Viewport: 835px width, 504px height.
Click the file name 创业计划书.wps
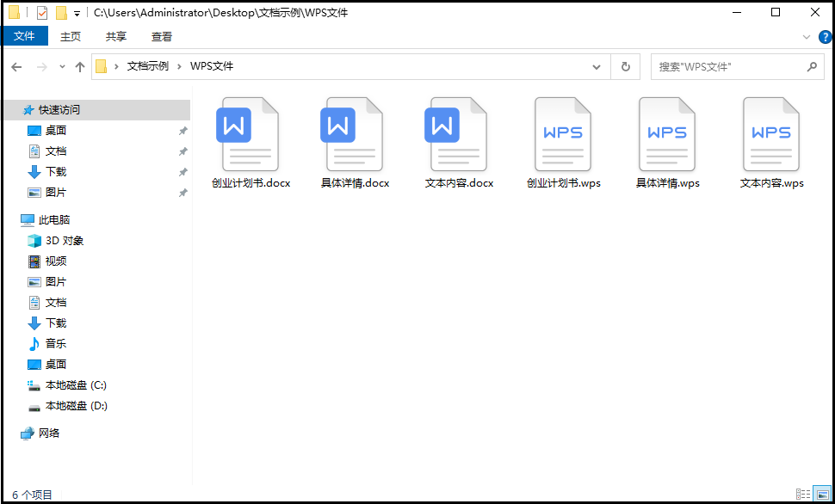(x=564, y=183)
